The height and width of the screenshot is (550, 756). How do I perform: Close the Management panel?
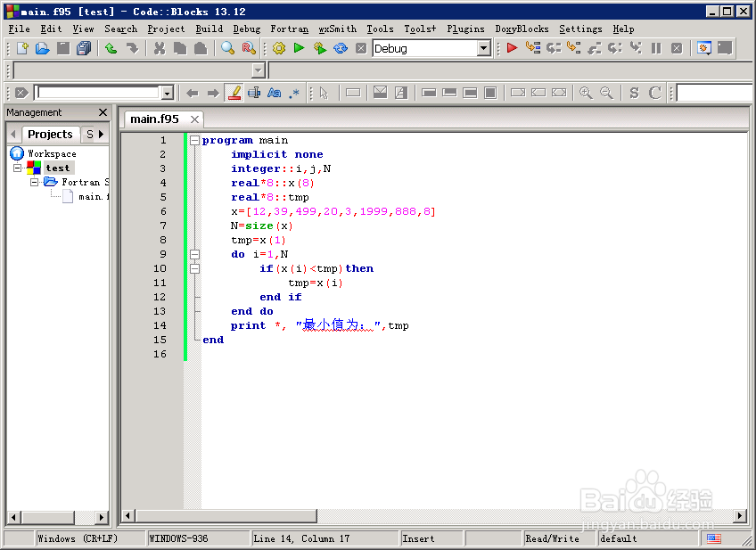coord(103,112)
